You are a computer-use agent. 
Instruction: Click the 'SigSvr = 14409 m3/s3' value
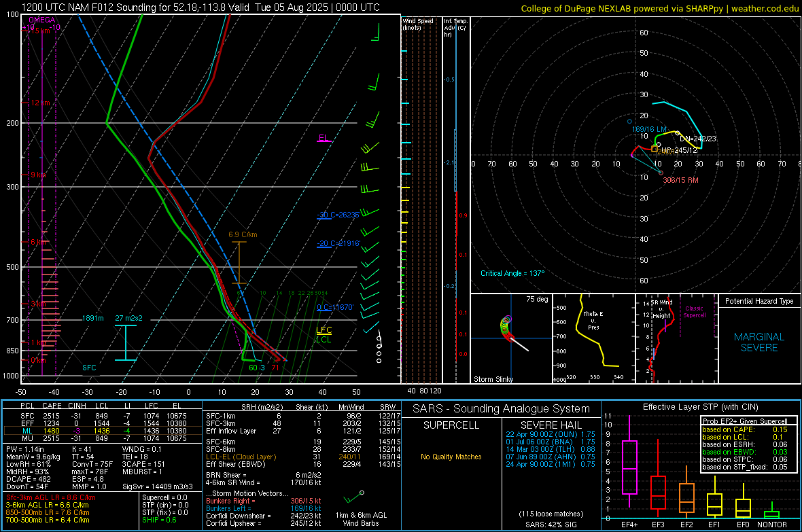pyautogui.click(x=158, y=487)
